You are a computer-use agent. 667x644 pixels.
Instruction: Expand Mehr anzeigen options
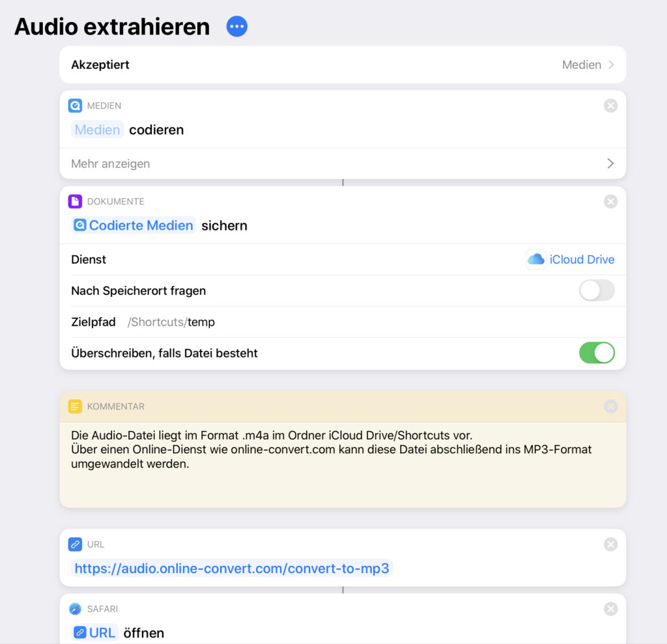coord(343,163)
